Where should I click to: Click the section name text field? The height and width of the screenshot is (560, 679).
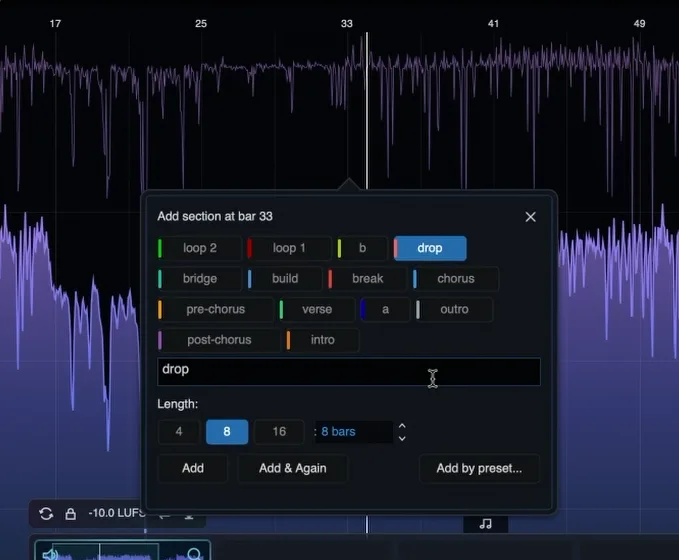(349, 372)
